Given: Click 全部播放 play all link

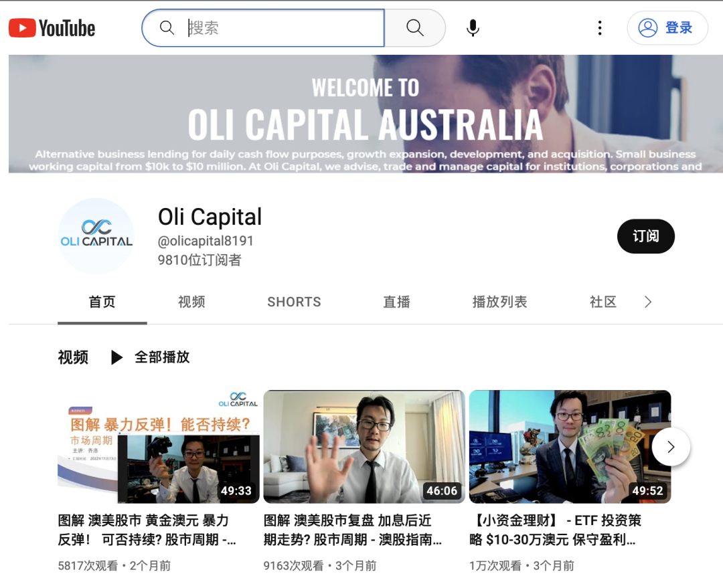Looking at the screenshot, I should click(x=151, y=357).
